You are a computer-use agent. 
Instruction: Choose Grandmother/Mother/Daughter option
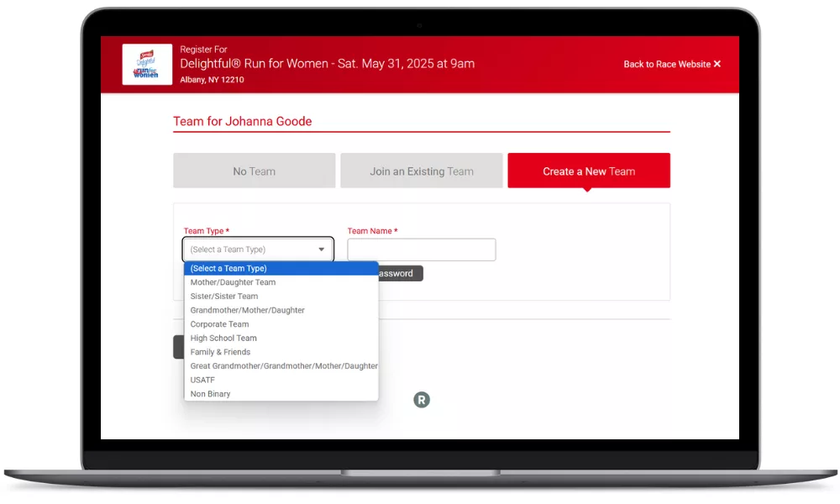click(x=281, y=310)
